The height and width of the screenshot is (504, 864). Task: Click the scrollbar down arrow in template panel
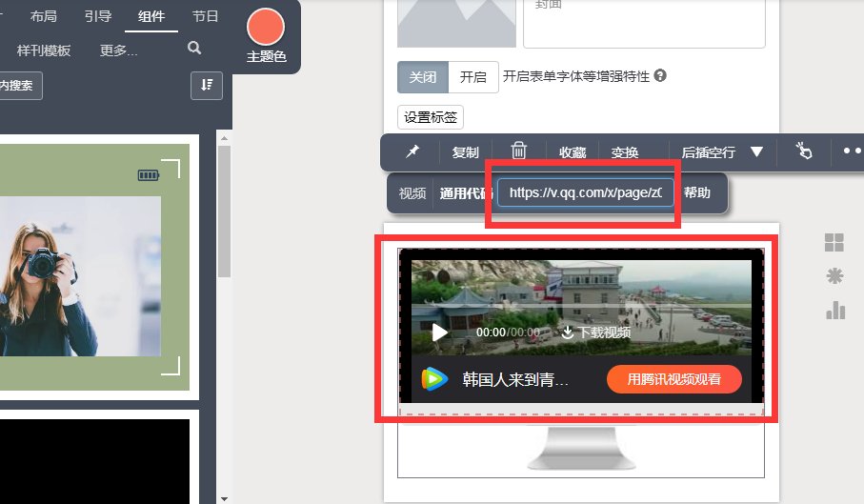point(224,499)
